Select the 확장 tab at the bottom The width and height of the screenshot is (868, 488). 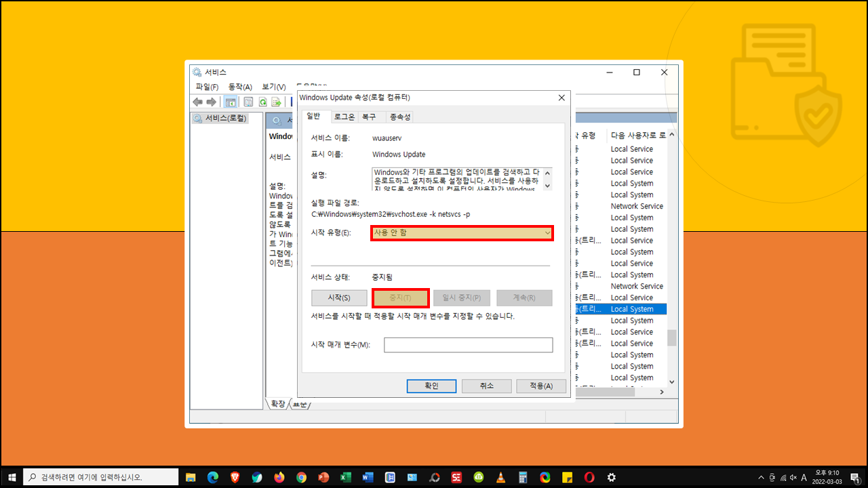(x=278, y=403)
